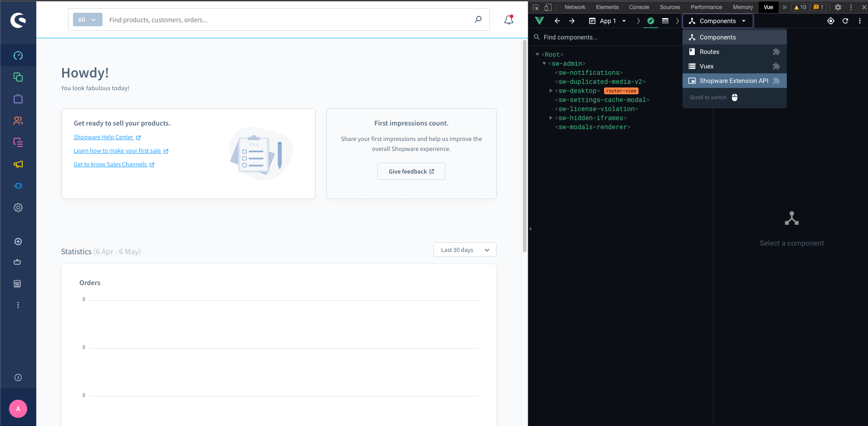Open Shopware settings gear icon
The width and height of the screenshot is (868, 426).
[18, 207]
